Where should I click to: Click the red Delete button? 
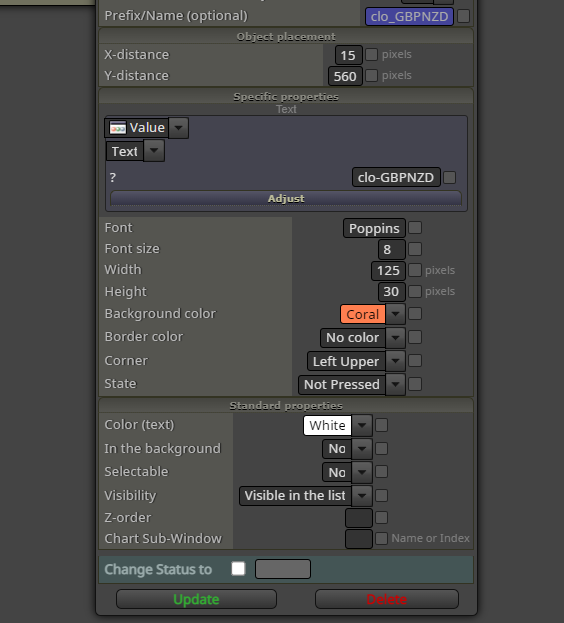[x=387, y=599]
